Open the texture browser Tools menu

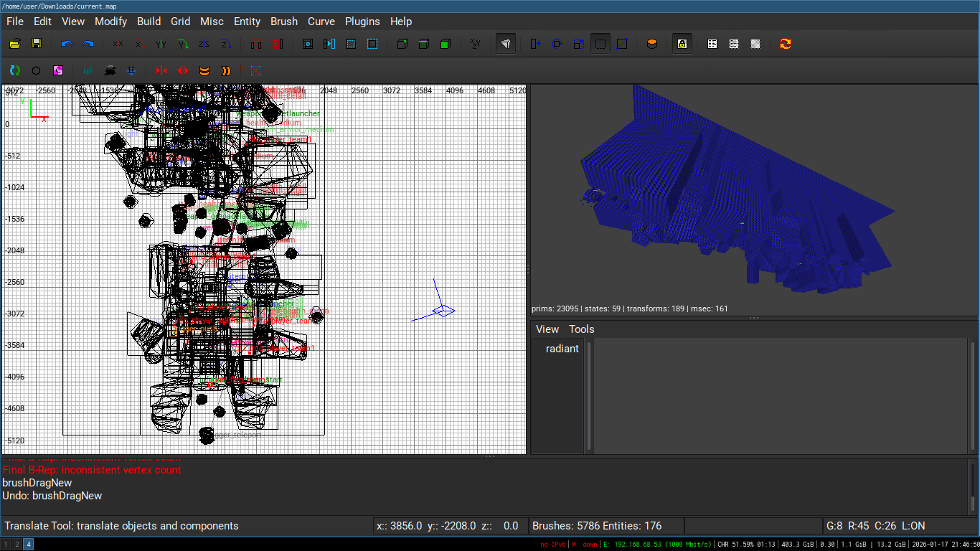(x=581, y=329)
